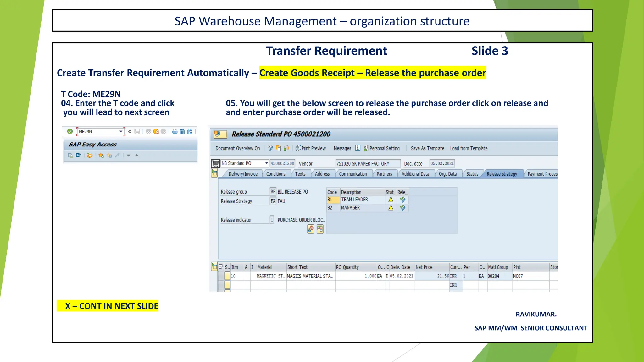Open the NB Standard PO type dropdown
644x362 pixels.
tap(266, 163)
